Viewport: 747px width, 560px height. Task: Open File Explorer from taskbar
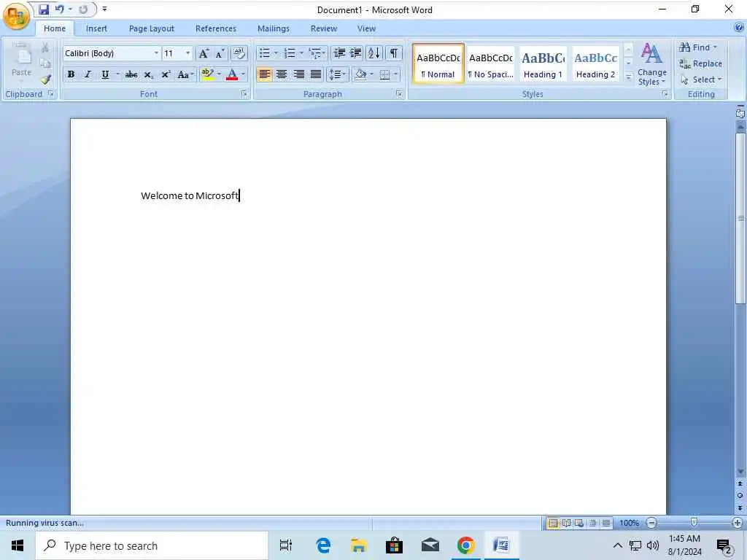pyautogui.click(x=358, y=545)
